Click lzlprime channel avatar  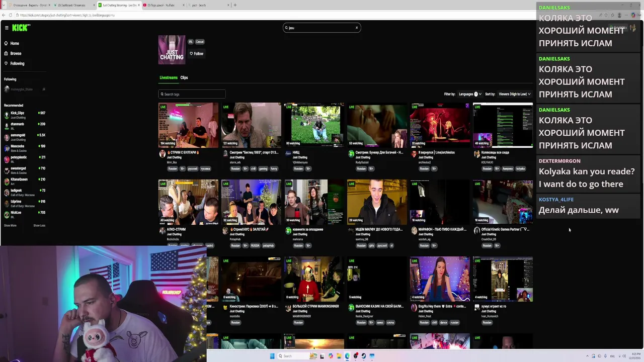(7, 203)
